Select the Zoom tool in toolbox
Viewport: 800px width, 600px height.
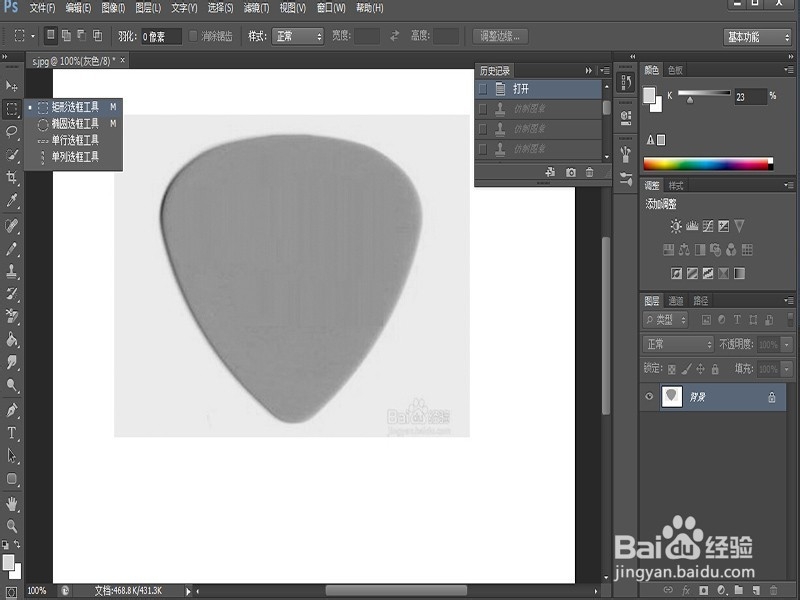coord(12,526)
